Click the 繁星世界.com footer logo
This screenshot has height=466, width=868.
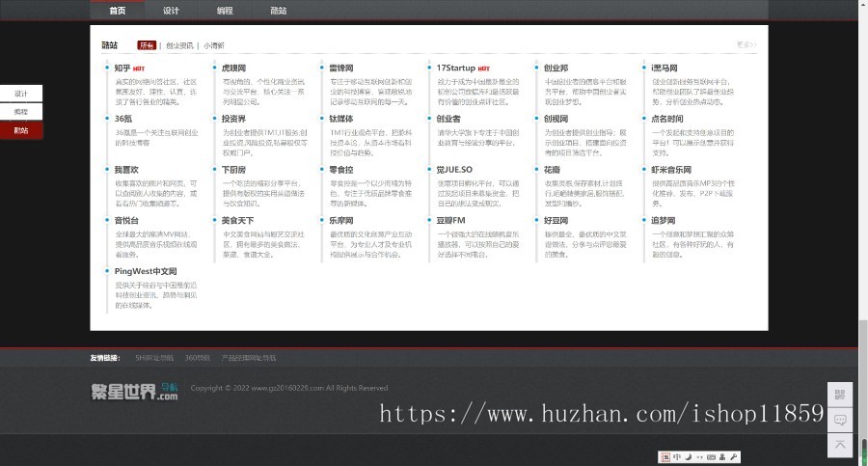(134, 391)
